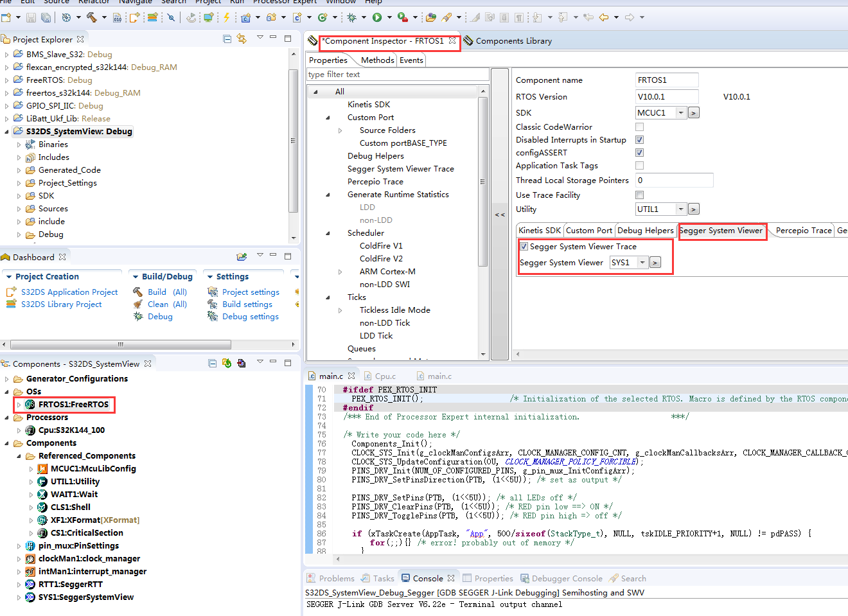Image resolution: width=848 pixels, height=616 pixels.
Task: Click the Save icon in the main toolbar
Action: [31, 17]
